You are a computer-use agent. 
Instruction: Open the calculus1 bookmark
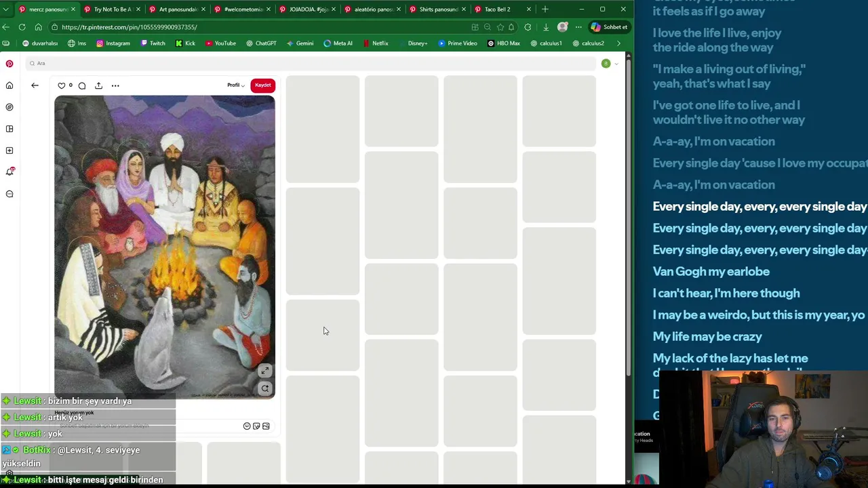click(546, 43)
